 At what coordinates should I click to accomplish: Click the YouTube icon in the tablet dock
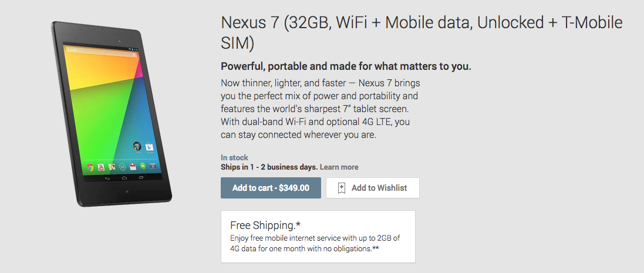(101, 167)
